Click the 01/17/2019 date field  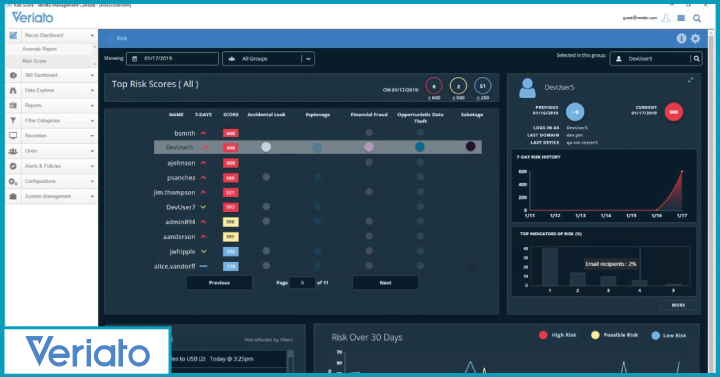[x=173, y=59]
